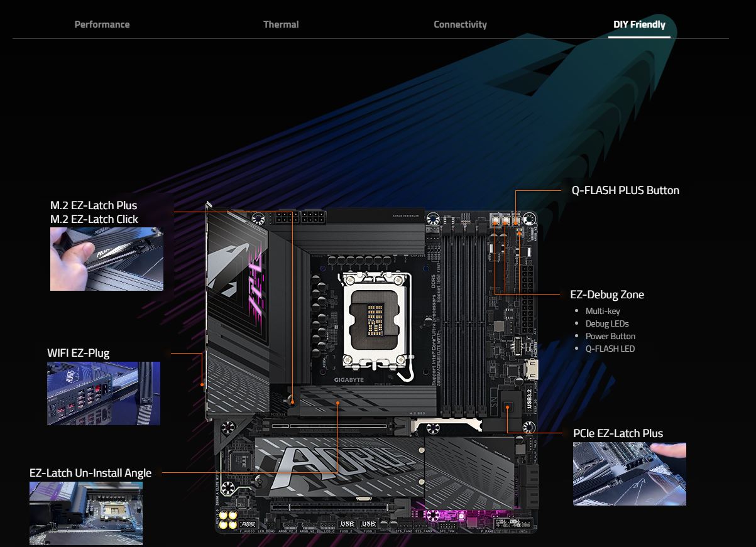Viewport: 756px width, 547px height.
Task: Click the Q-FLASH LED list item
Action: point(610,349)
